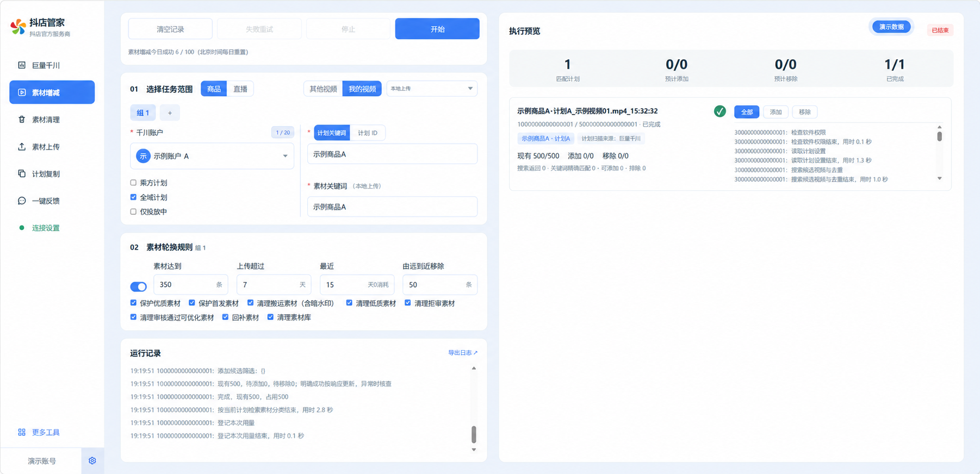Uncheck 清理低质素材 checkbox

click(349, 303)
